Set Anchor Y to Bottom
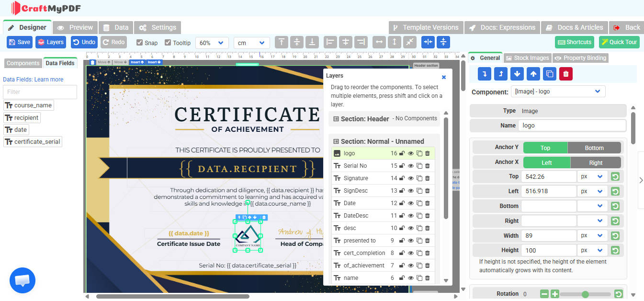Image resolution: width=644 pixels, height=301 pixels. [x=594, y=148]
